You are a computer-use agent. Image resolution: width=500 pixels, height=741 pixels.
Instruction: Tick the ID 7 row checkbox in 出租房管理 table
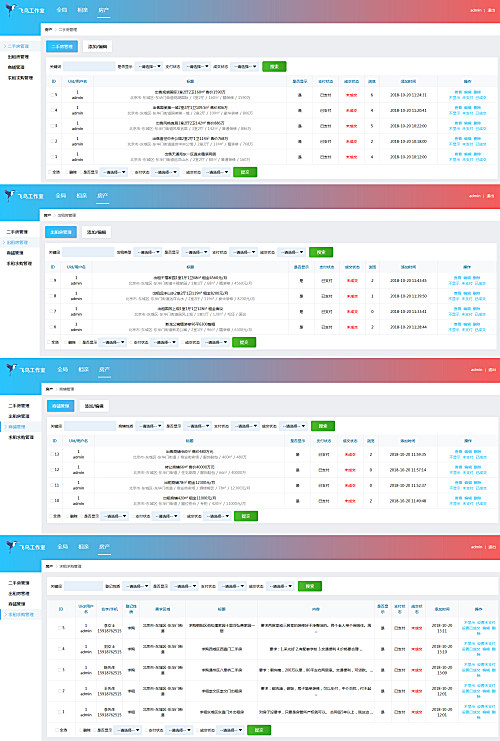pyautogui.click(x=51, y=311)
